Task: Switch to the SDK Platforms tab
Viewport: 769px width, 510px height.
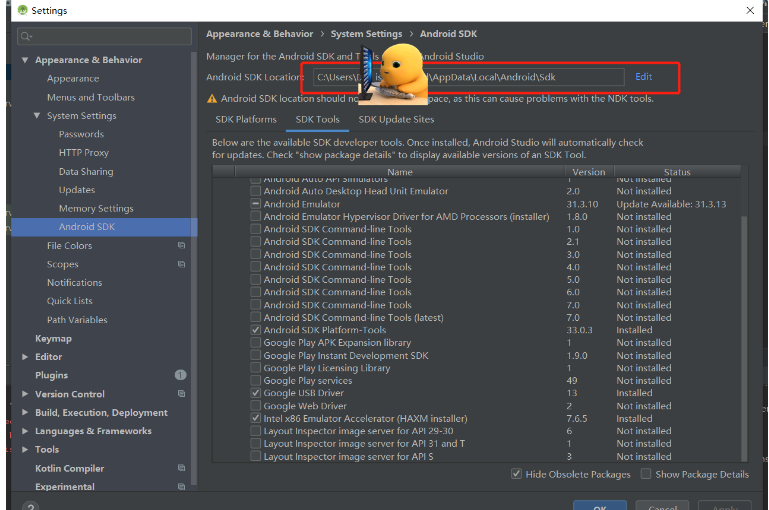Action: (x=246, y=120)
